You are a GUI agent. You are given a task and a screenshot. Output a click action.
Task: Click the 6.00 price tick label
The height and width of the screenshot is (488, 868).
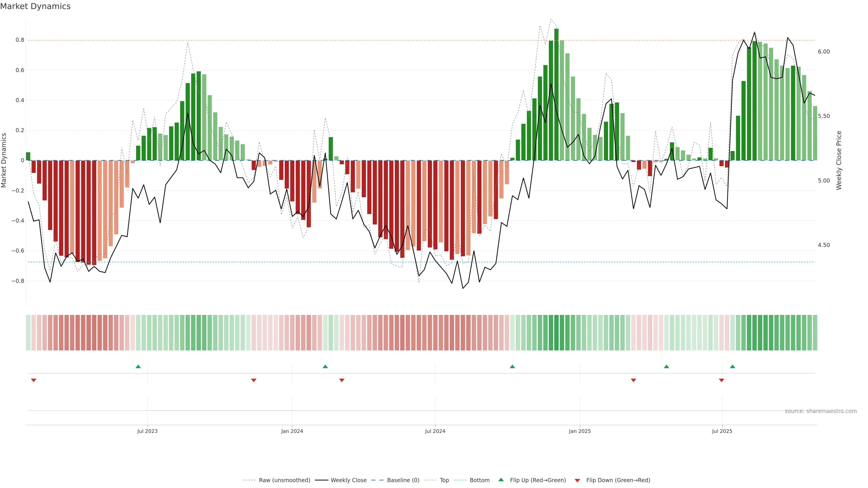coord(823,52)
